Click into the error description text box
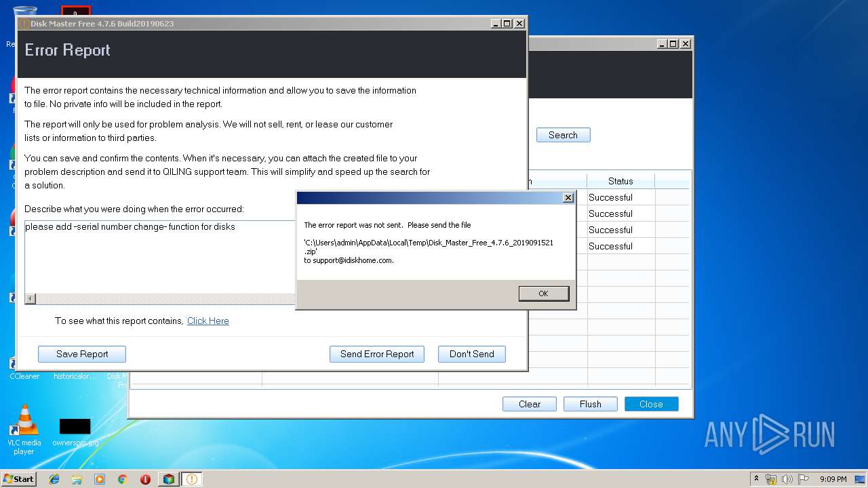Image resolution: width=868 pixels, height=488 pixels. click(160, 258)
